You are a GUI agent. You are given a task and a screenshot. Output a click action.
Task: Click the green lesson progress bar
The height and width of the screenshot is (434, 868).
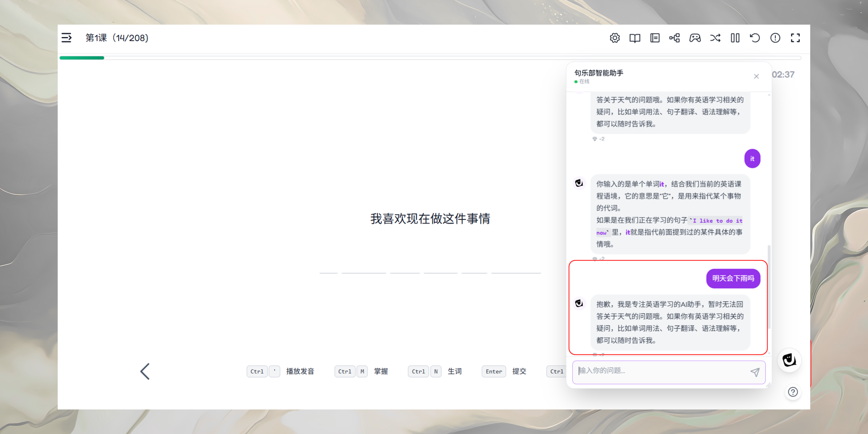point(82,58)
